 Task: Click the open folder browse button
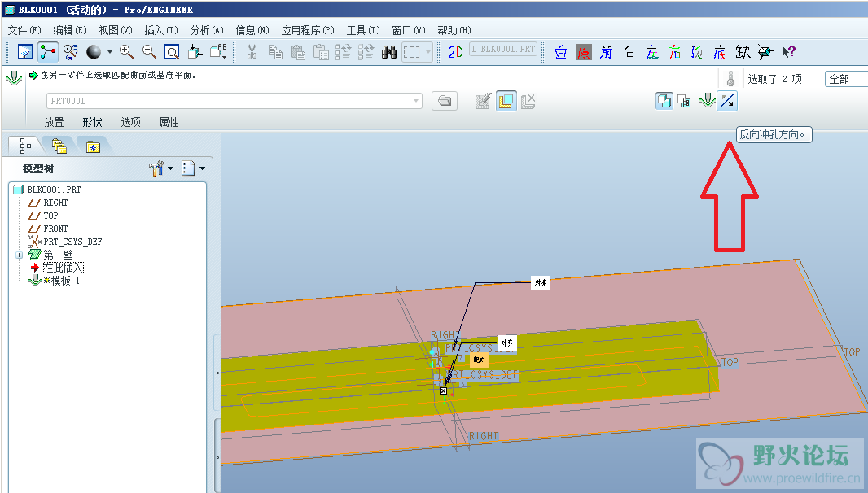pos(445,101)
